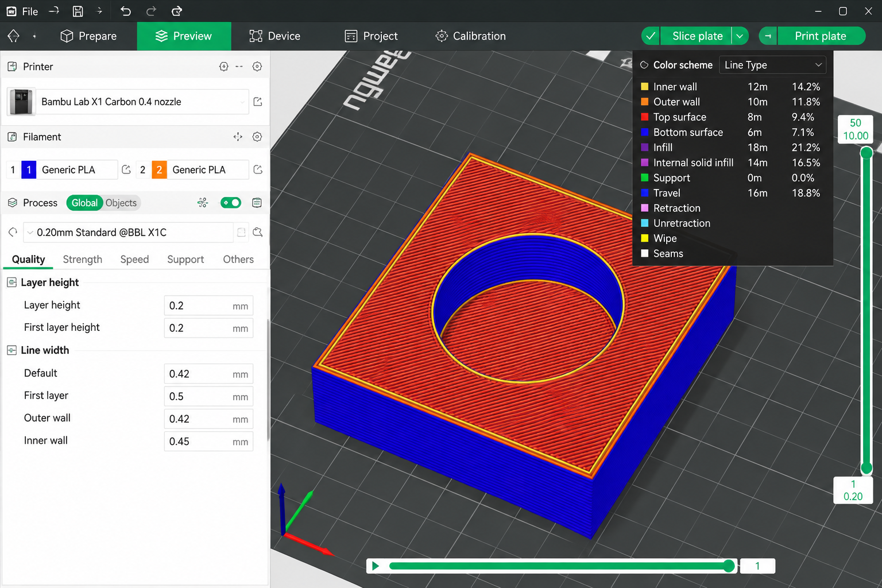Click the printer network connection icon
The width and height of the screenshot is (882, 588).
[224, 67]
